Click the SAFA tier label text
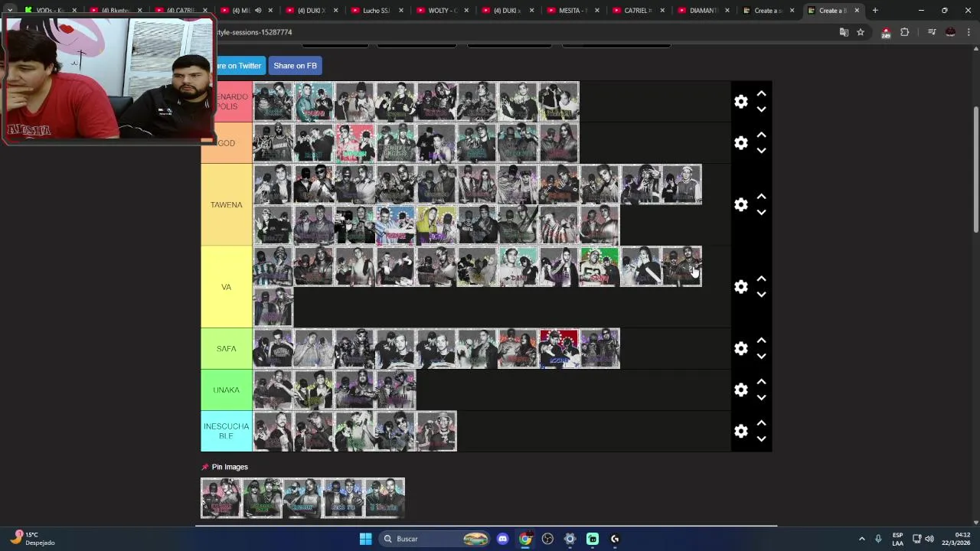Screen dimensions: 980x551 point(226,348)
